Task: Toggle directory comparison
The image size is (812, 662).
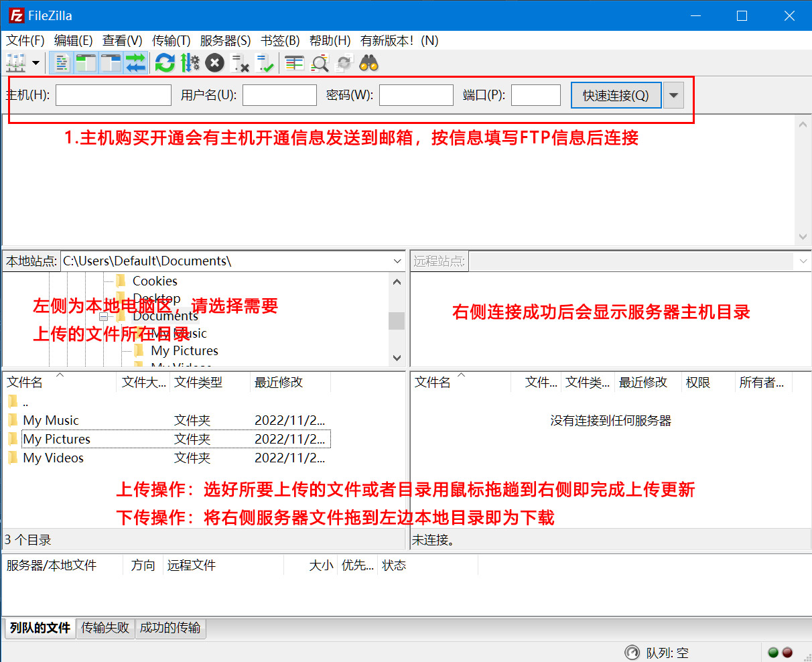Action: (320, 64)
